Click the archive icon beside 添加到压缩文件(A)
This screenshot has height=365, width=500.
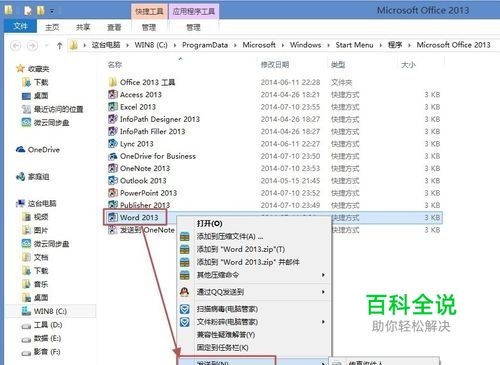click(185, 237)
